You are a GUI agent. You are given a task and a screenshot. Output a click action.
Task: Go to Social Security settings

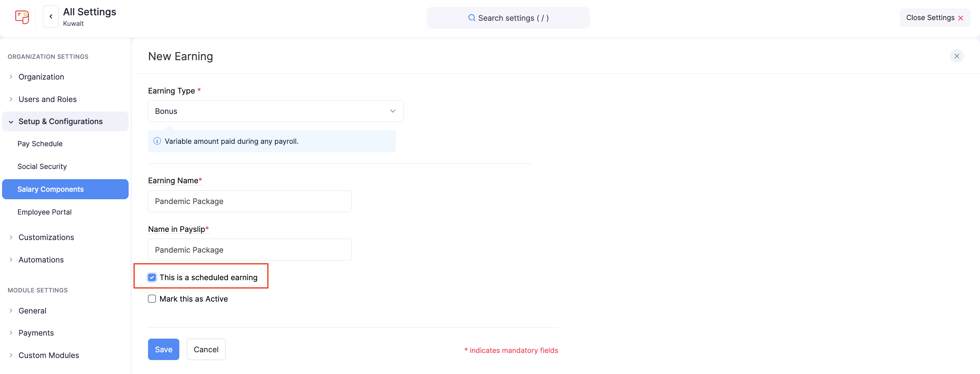tap(42, 167)
